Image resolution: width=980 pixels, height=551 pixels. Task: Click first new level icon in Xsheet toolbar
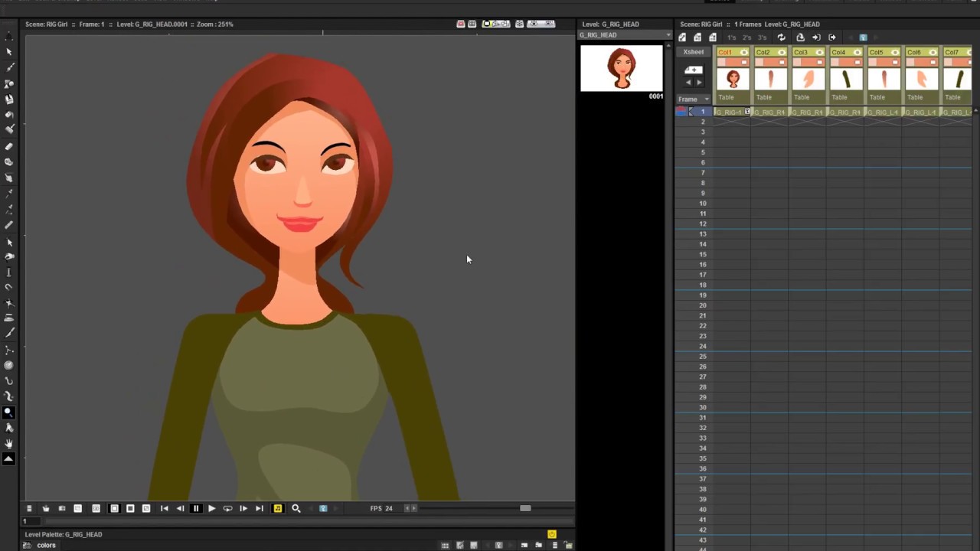[682, 37]
